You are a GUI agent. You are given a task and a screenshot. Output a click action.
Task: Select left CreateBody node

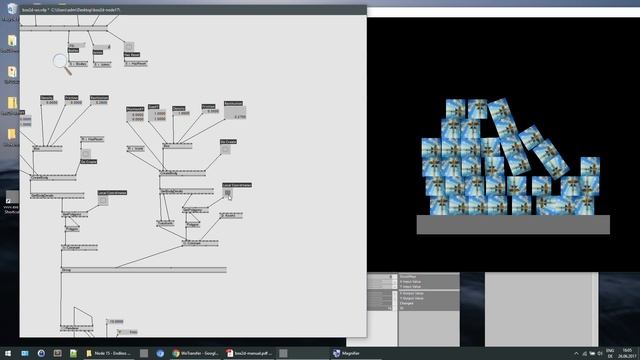point(53,178)
